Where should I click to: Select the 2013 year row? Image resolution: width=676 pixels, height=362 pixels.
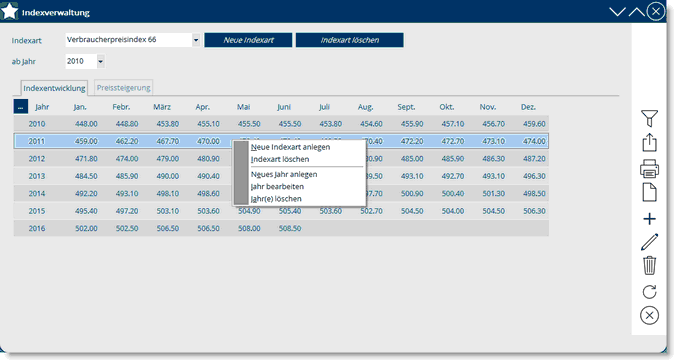click(x=281, y=176)
